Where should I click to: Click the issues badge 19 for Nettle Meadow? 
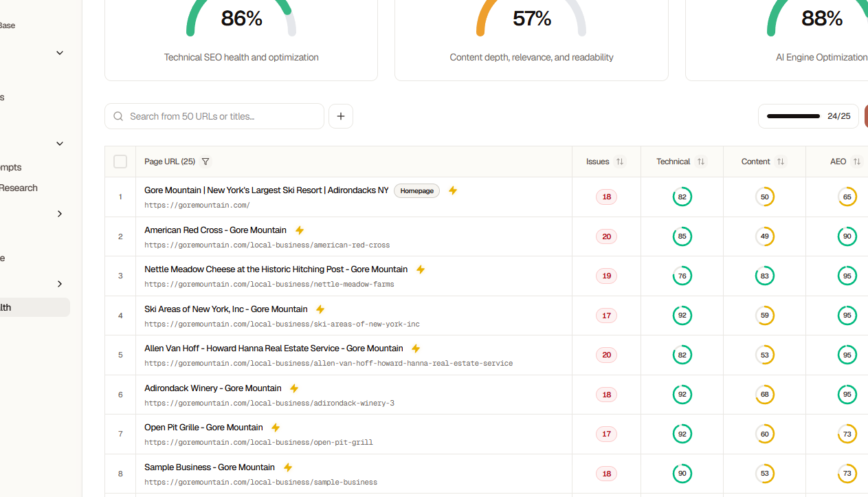[606, 276]
